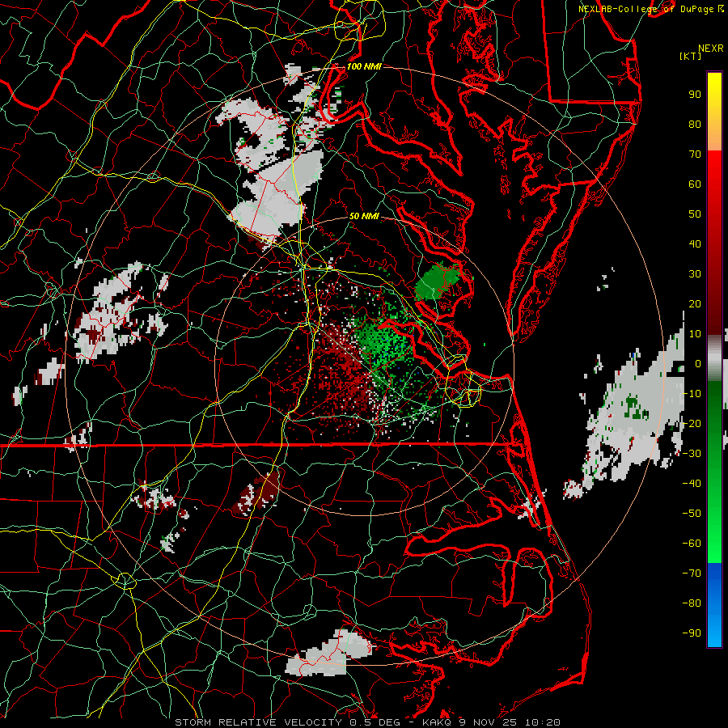Screen dimensions: 728x728
Task: Select the -80 value on the velocity scale
Action: 692,603
